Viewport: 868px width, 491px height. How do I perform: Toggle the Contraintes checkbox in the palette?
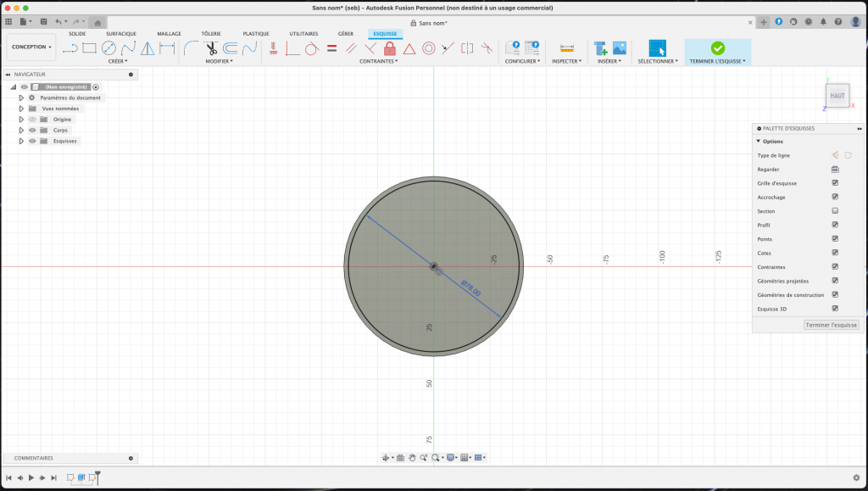pos(835,266)
